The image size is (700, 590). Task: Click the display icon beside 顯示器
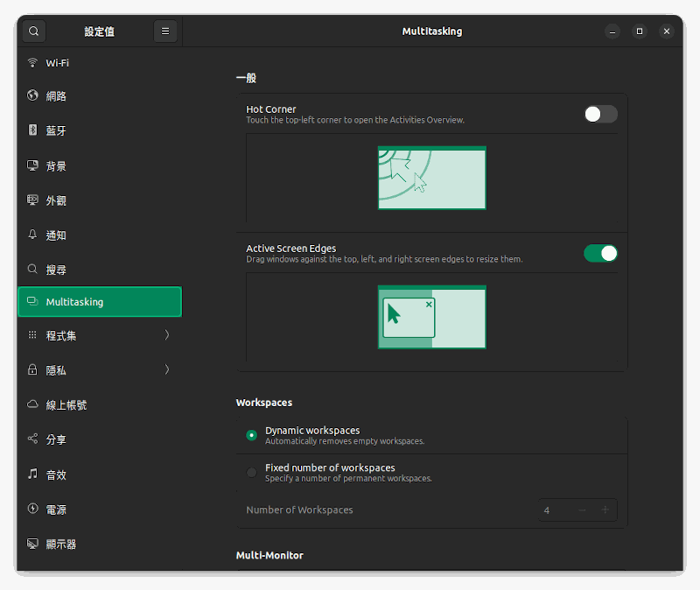32,544
